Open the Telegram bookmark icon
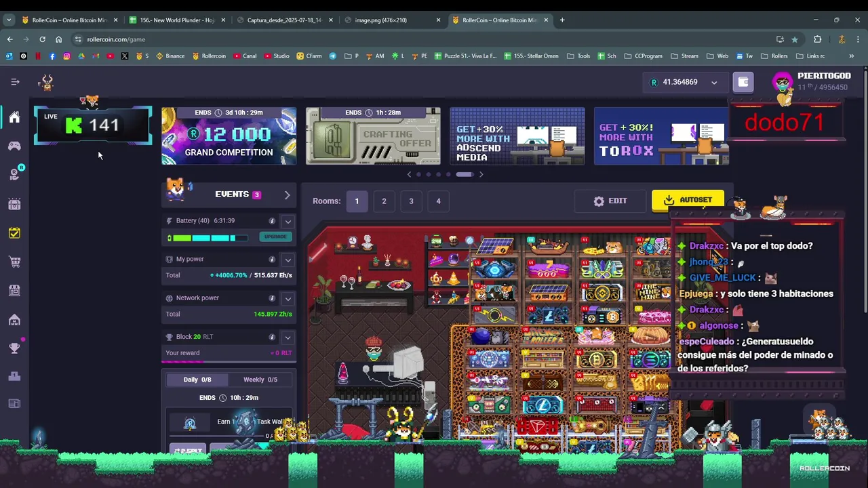This screenshot has height=488, width=868. point(332,56)
